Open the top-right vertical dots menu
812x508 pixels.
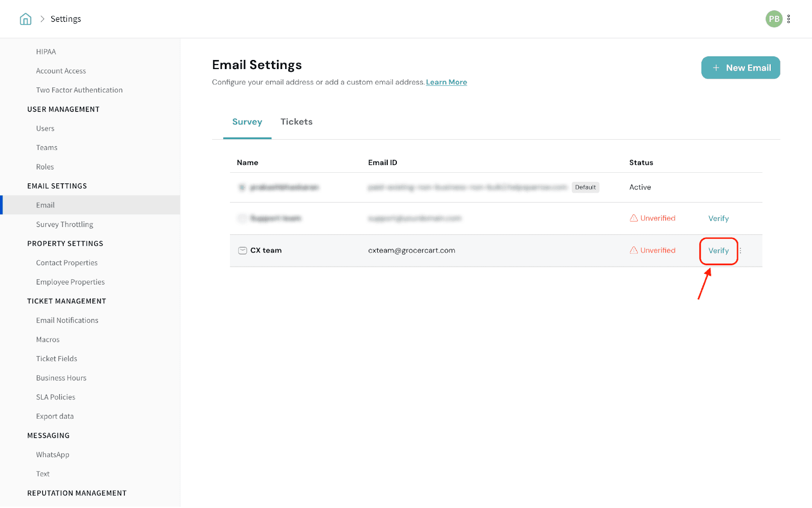(789, 19)
